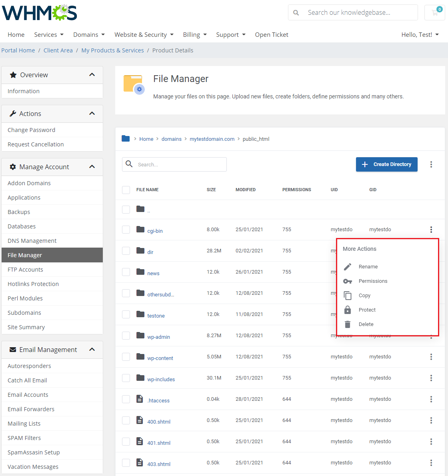Open three-dot actions for wp-content row

click(431, 357)
